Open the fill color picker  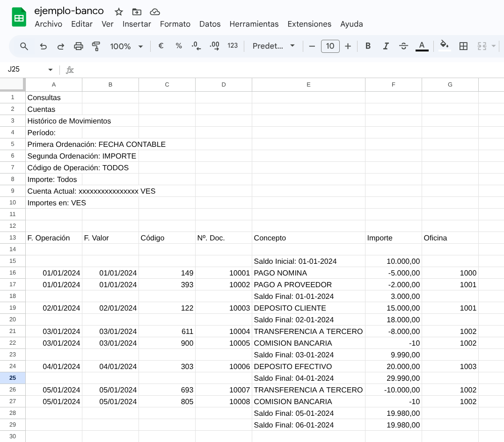(444, 46)
